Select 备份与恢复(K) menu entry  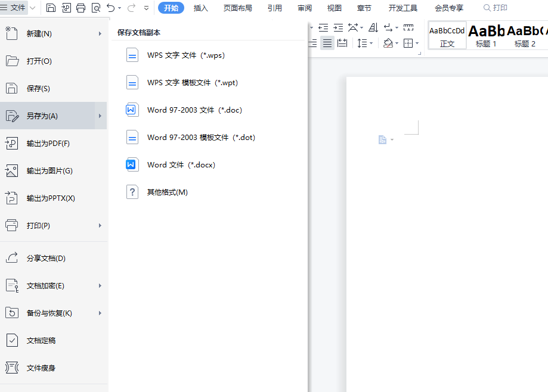tap(53, 313)
